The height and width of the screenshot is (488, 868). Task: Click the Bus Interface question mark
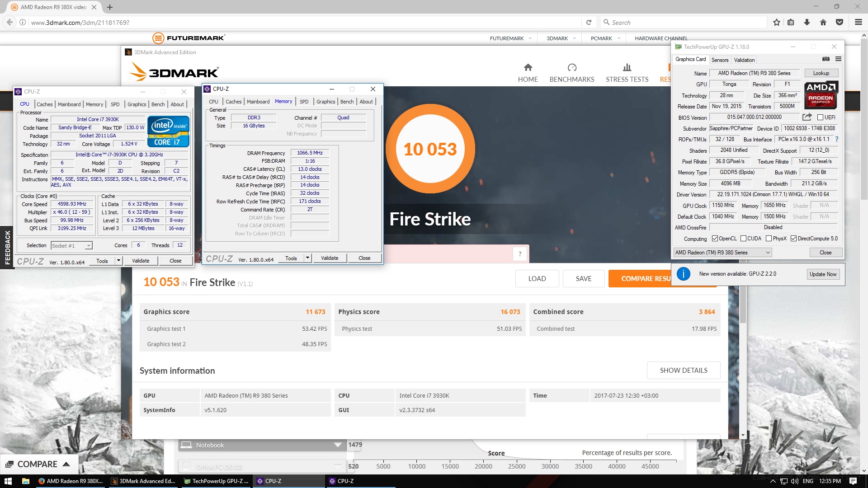tap(837, 139)
